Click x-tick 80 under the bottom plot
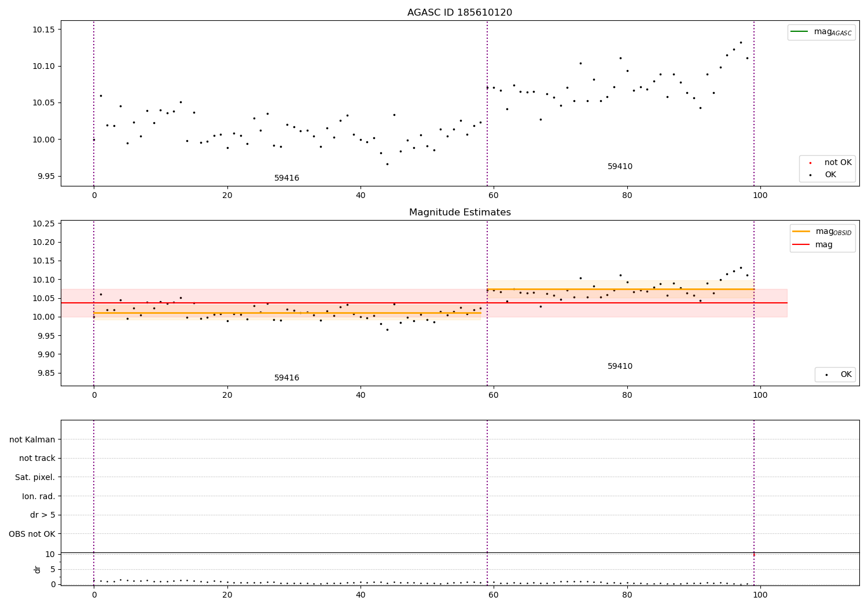 pos(627,595)
